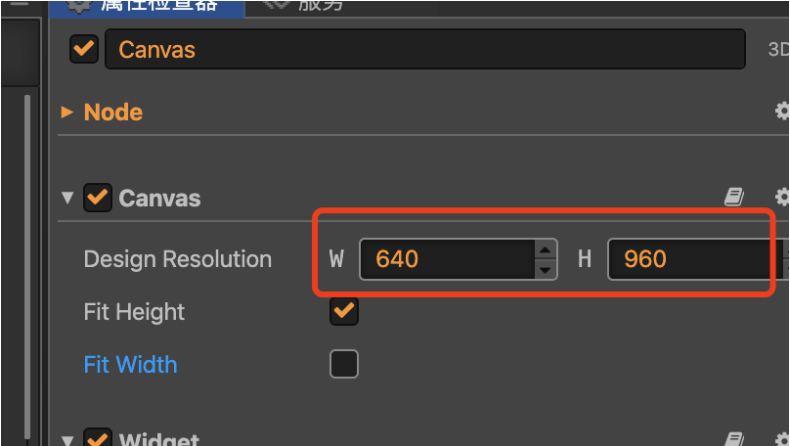Open the Widget component help book icon
Viewport: 790px width, 446px height.
click(734, 438)
